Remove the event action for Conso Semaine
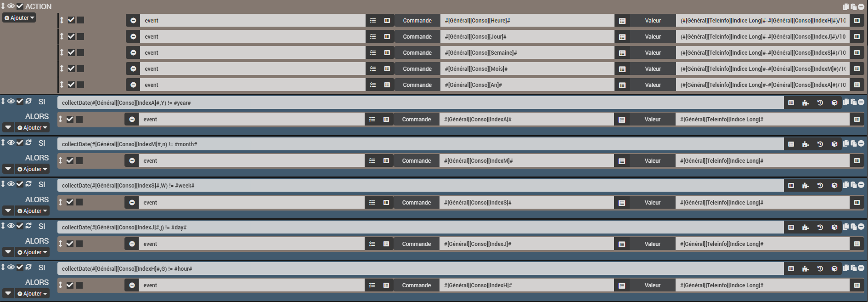Viewport: 868px width, 302px height. [x=133, y=52]
